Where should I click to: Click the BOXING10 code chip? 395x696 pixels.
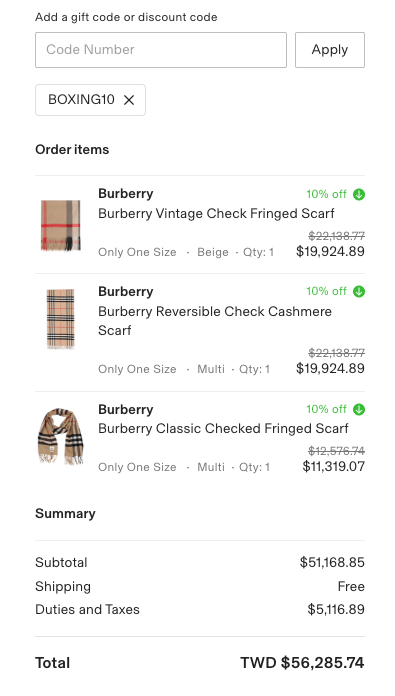coord(90,100)
